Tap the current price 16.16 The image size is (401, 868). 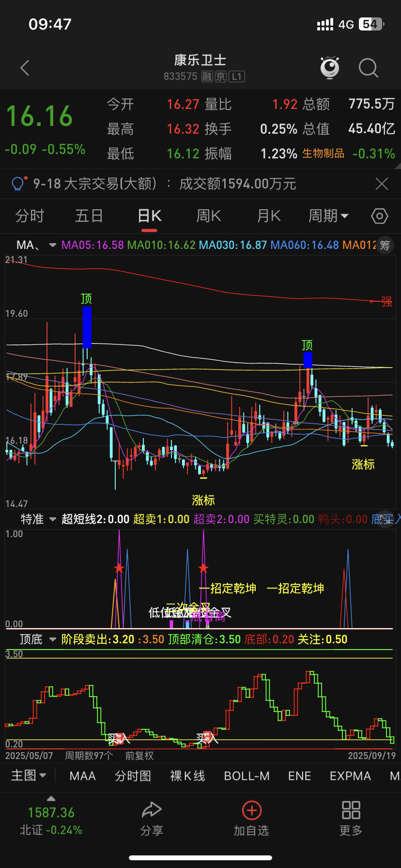(x=39, y=117)
